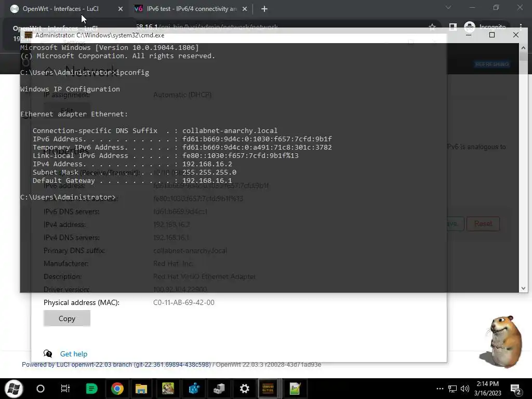Open the Settings gear on taskbar
532x399 pixels.
click(244, 389)
